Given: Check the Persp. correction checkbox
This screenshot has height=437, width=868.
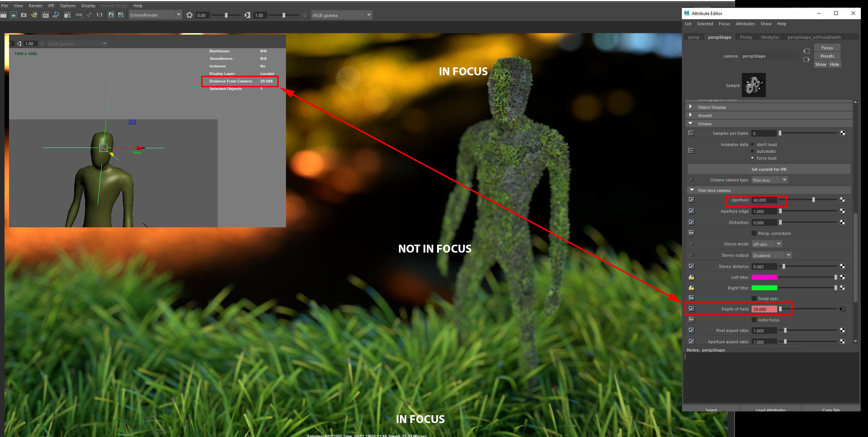Looking at the screenshot, I should pos(754,233).
